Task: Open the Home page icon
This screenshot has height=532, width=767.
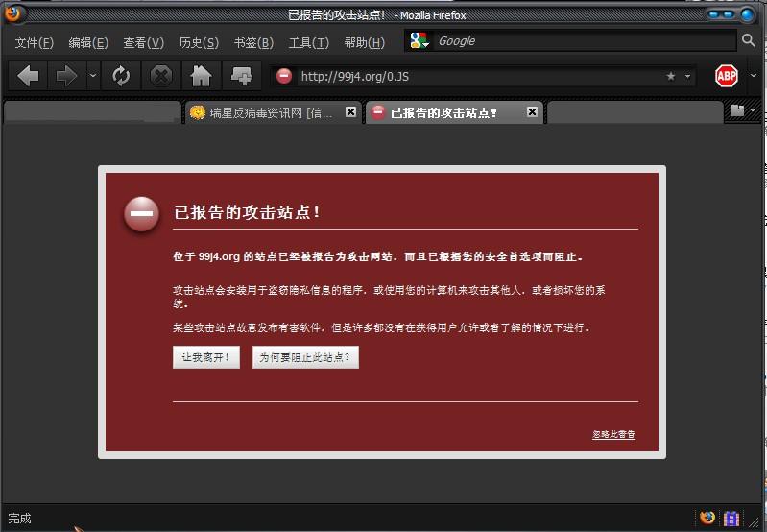Action: (x=201, y=76)
